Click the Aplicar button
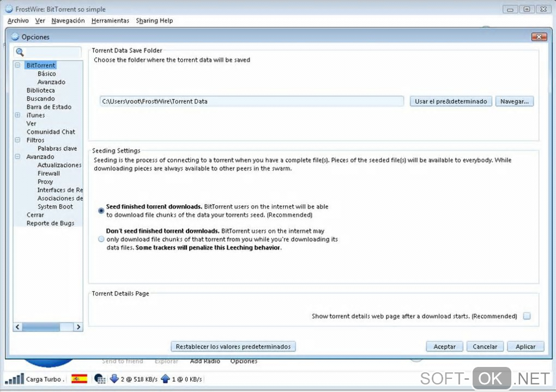Screen dimensions: 556x392 coord(525,346)
